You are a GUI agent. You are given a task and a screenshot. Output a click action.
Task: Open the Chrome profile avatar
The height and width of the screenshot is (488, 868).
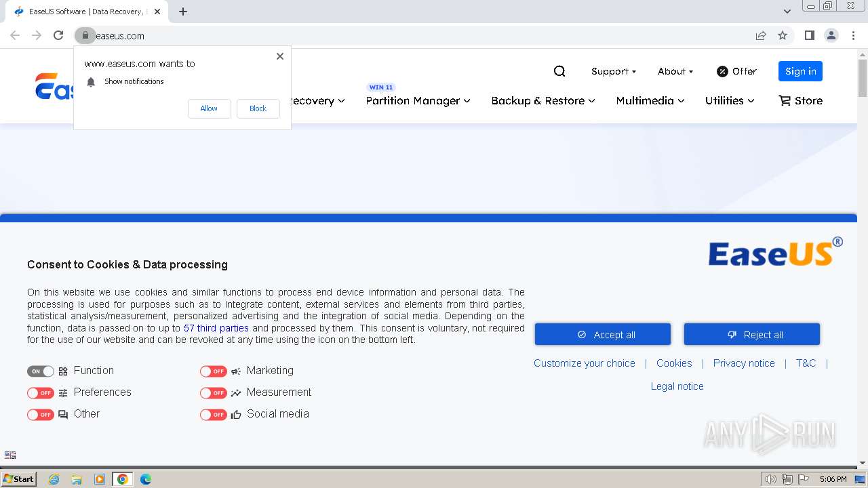pyautogui.click(x=831, y=35)
